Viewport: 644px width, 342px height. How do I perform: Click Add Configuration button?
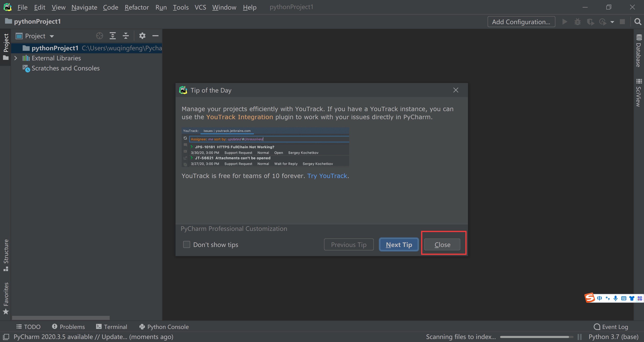(521, 22)
